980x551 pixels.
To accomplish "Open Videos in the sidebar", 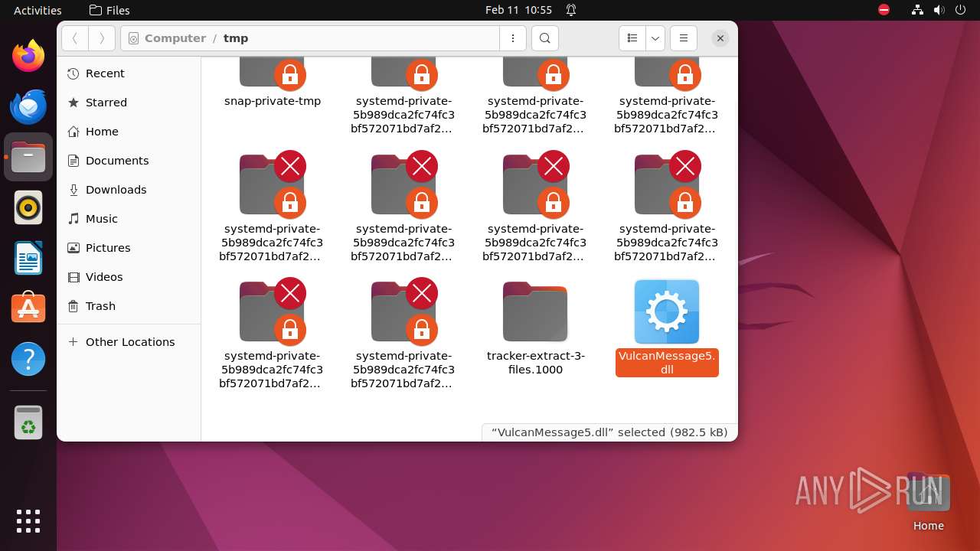I will pos(129,277).
